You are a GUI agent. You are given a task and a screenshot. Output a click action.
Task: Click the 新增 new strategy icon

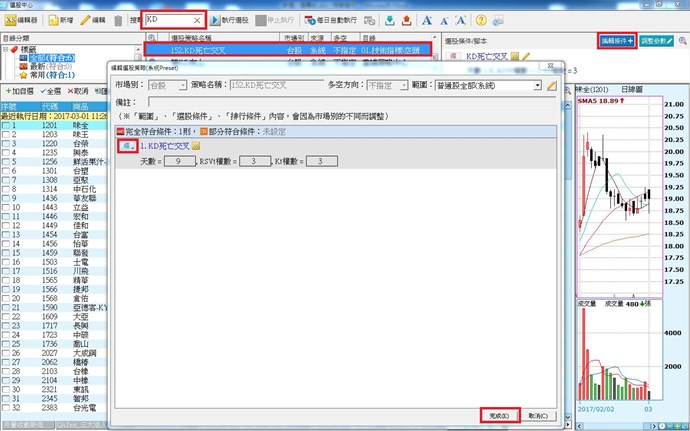click(x=58, y=20)
